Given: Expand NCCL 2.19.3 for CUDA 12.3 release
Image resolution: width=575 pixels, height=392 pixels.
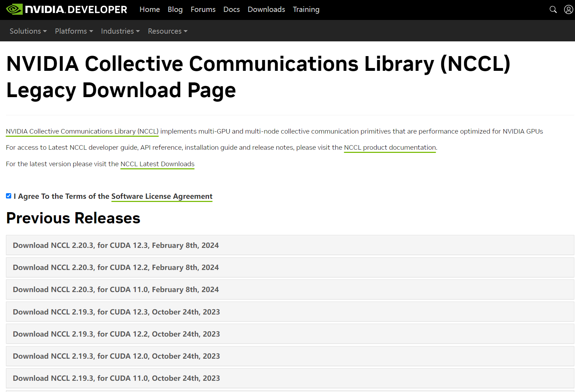Looking at the screenshot, I should pyautogui.click(x=290, y=312).
